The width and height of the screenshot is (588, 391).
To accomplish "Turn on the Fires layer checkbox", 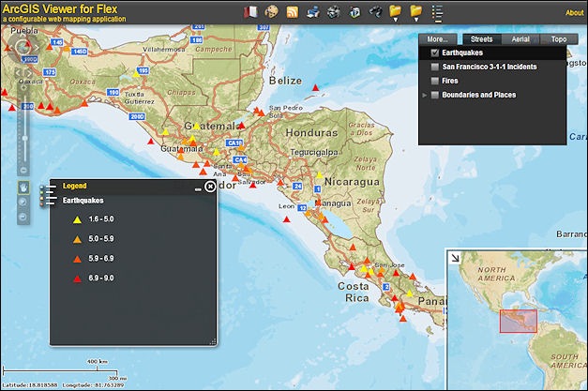I will [x=434, y=81].
